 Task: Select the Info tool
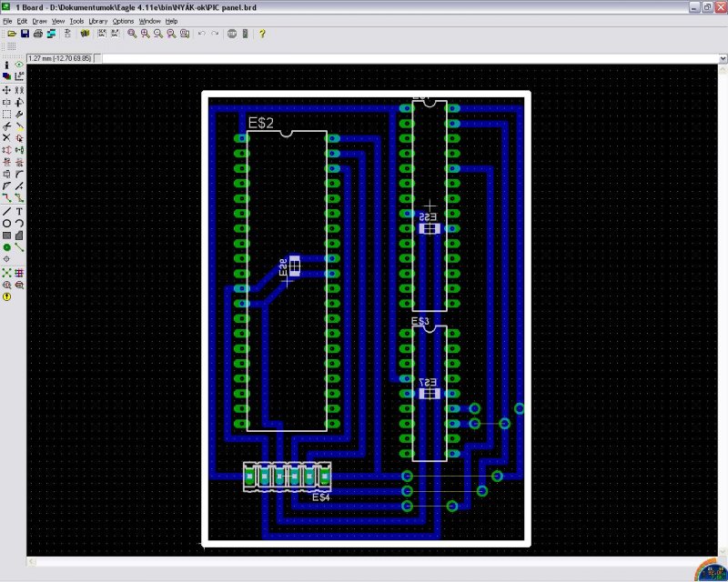point(6,65)
